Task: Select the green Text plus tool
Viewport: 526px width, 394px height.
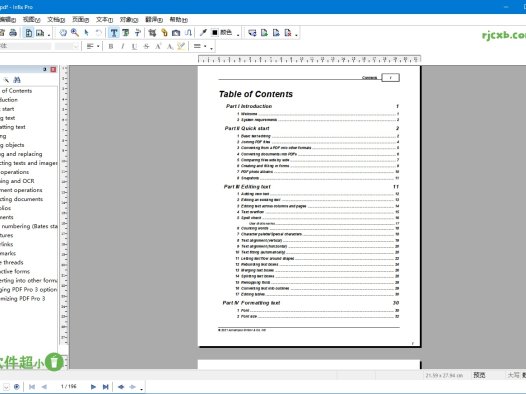Action: 126,33
